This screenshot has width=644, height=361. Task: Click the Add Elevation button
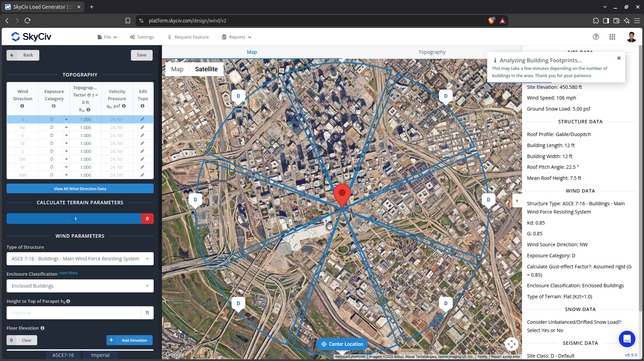click(x=130, y=340)
